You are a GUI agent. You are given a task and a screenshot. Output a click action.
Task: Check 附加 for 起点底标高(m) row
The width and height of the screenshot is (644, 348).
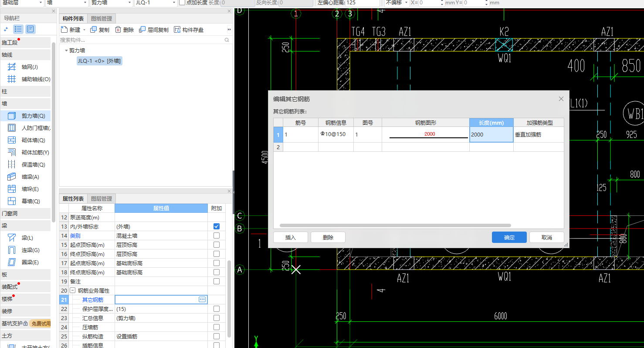pyautogui.click(x=217, y=263)
